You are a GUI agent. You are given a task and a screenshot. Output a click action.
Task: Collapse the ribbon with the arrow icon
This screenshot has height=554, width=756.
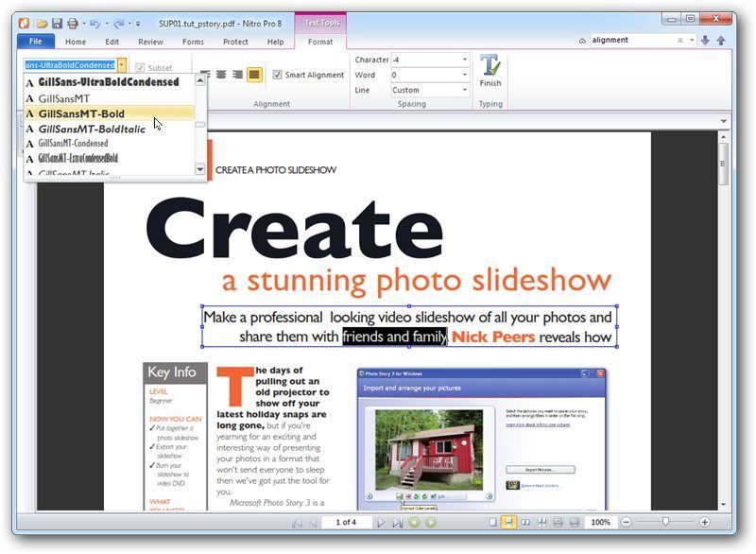(x=582, y=41)
